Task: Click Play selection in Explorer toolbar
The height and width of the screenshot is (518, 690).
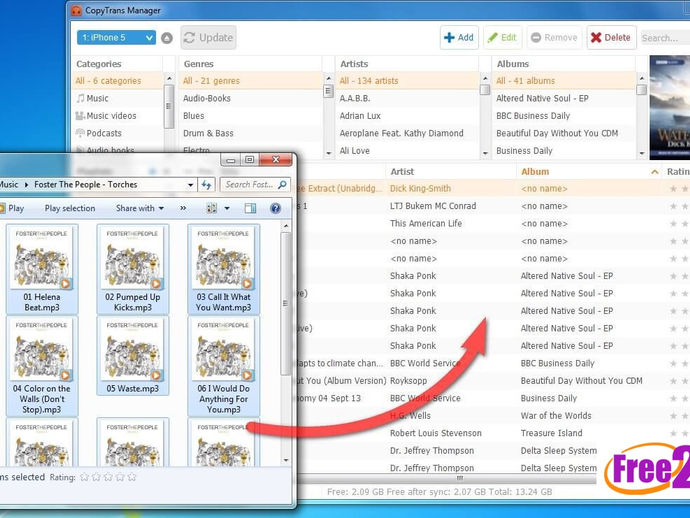Action: click(70, 208)
